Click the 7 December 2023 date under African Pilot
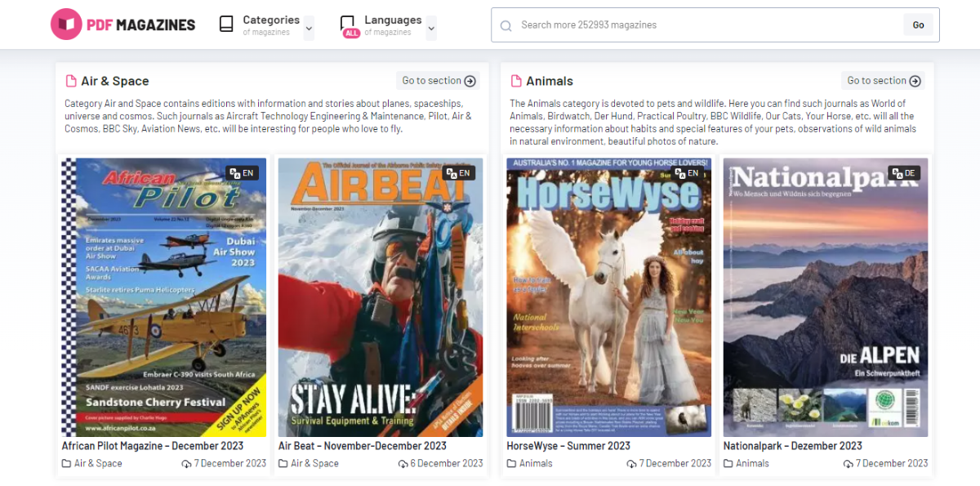Viewport: 980px width, 486px height. click(x=230, y=463)
